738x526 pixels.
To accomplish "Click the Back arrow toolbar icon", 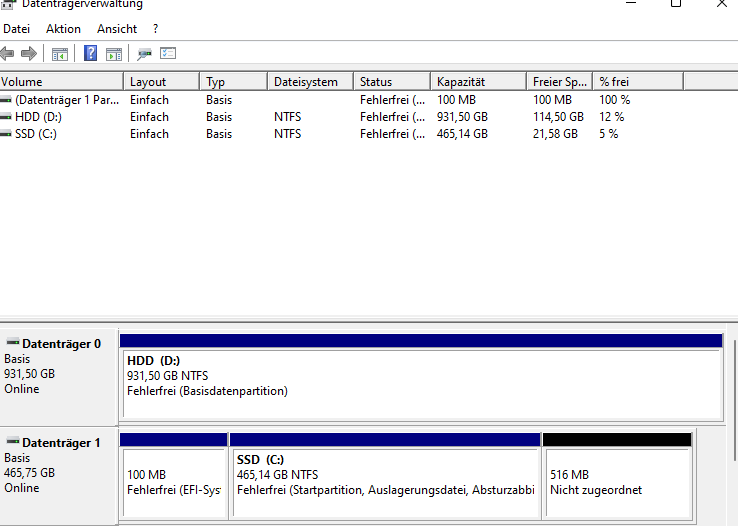I will pyautogui.click(x=7, y=54).
